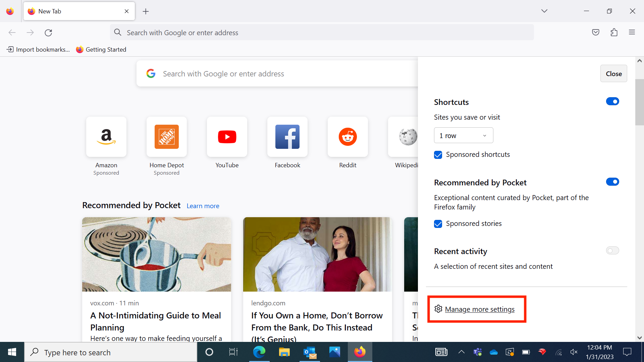Open the Reddit shortcut tile
Image resolution: width=644 pixels, height=362 pixels.
(x=348, y=137)
